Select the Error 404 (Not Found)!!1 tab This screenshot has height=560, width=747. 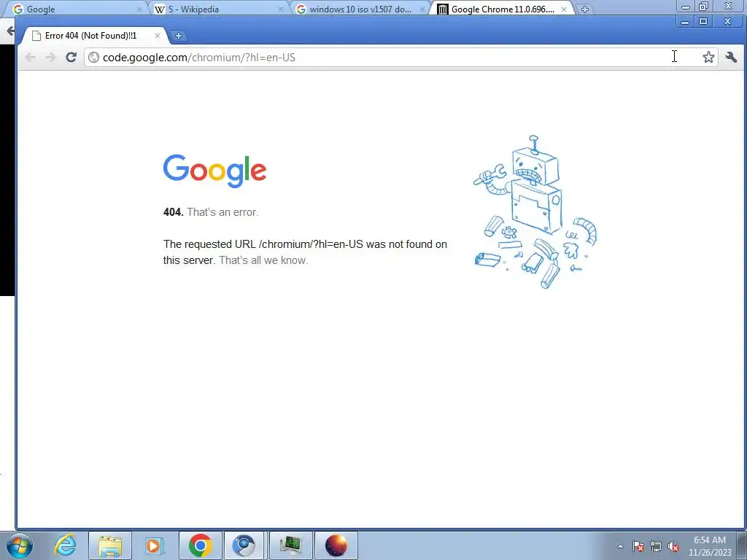pyautogui.click(x=90, y=36)
